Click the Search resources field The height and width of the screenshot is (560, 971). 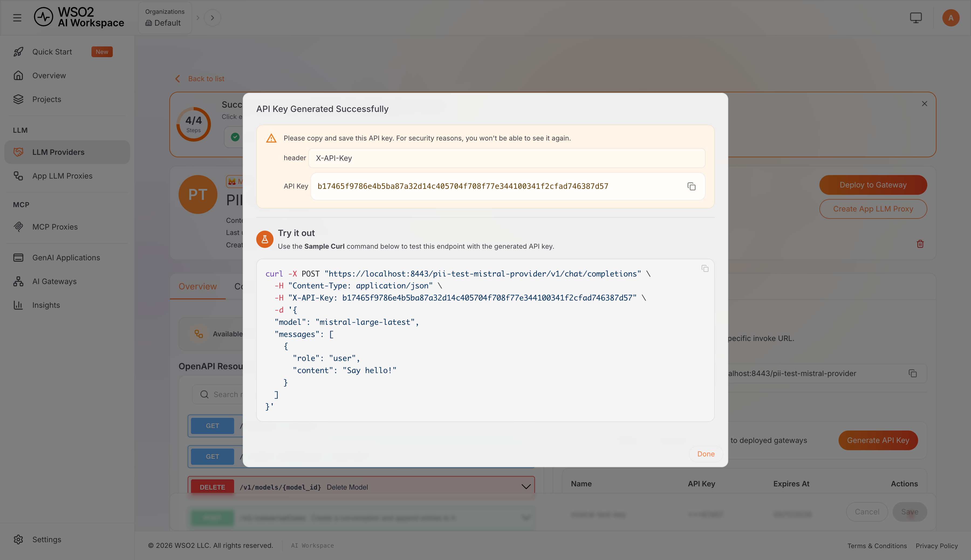point(217,395)
